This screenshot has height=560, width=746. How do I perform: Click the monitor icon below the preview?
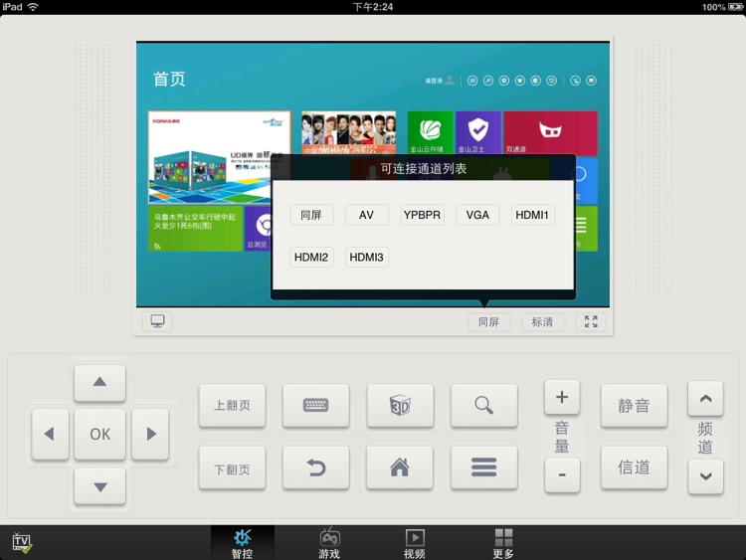click(x=157, y=321)
